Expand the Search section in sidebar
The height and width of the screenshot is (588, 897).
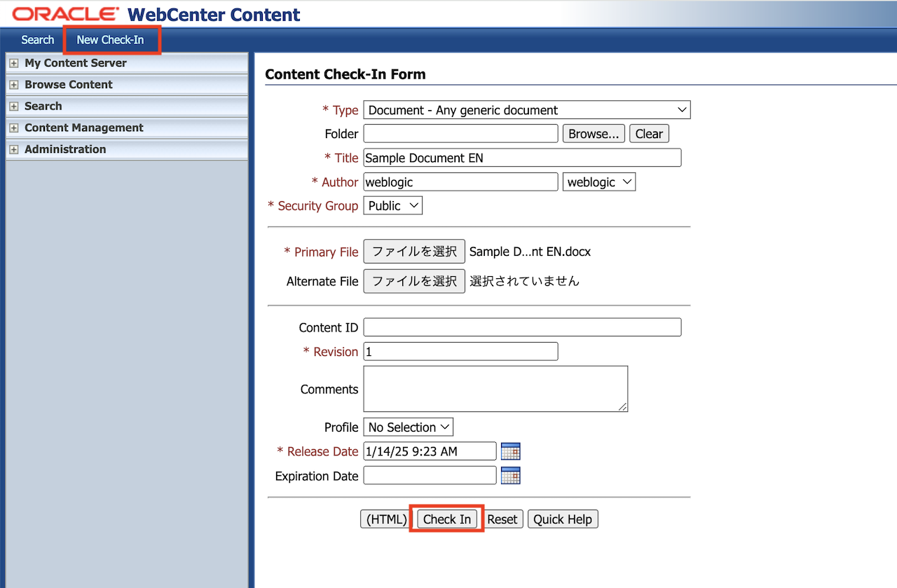(x=13, y=107)
